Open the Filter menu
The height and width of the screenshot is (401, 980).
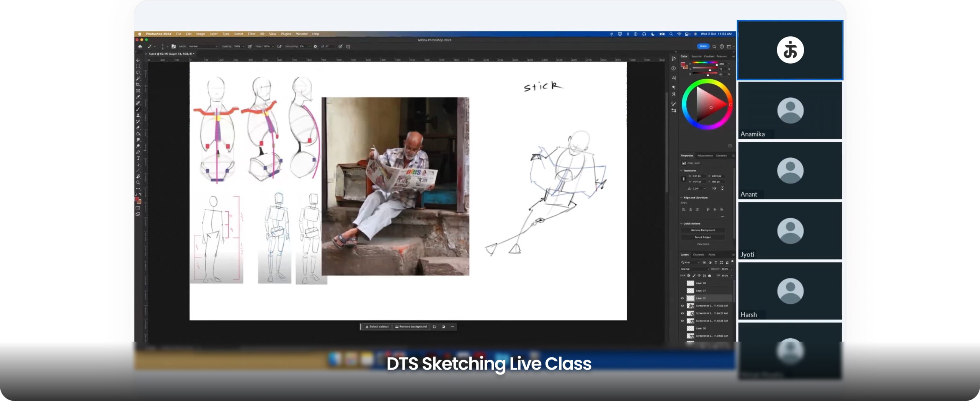[252, 34]
